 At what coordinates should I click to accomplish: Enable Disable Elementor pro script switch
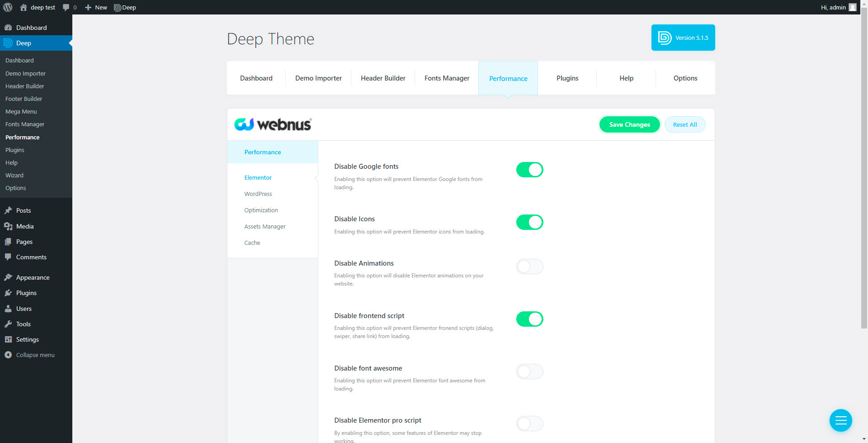(x=530, y=424)
